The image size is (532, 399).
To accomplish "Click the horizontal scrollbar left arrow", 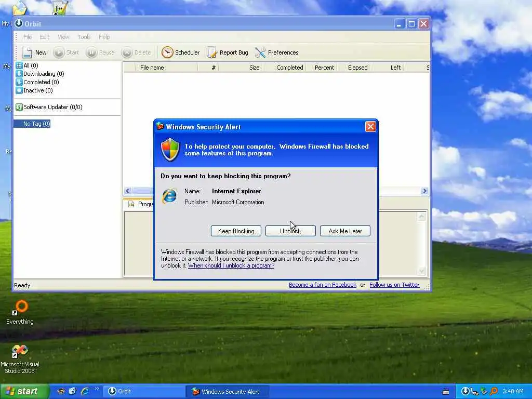I will [x=128, y=191].
